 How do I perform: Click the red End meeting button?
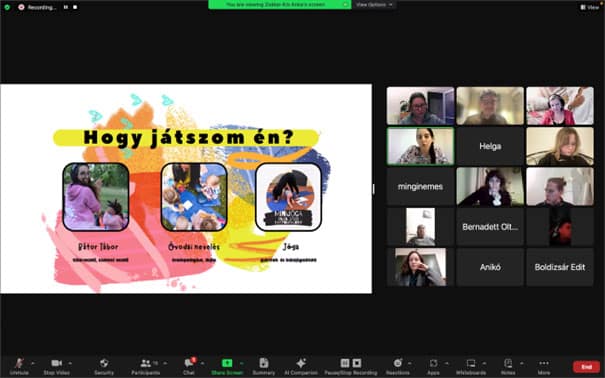pyautogui.click(x=586, y=366)
